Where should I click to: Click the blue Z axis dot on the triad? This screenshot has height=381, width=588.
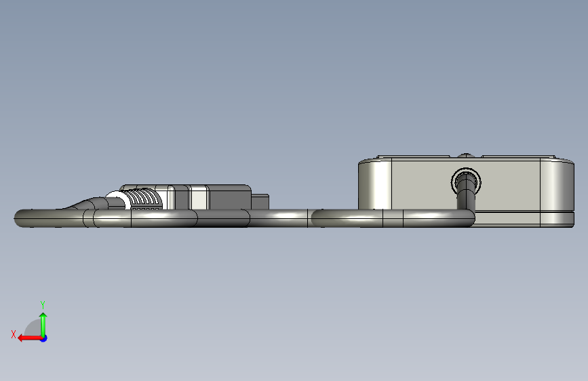[x=44, y=338]
